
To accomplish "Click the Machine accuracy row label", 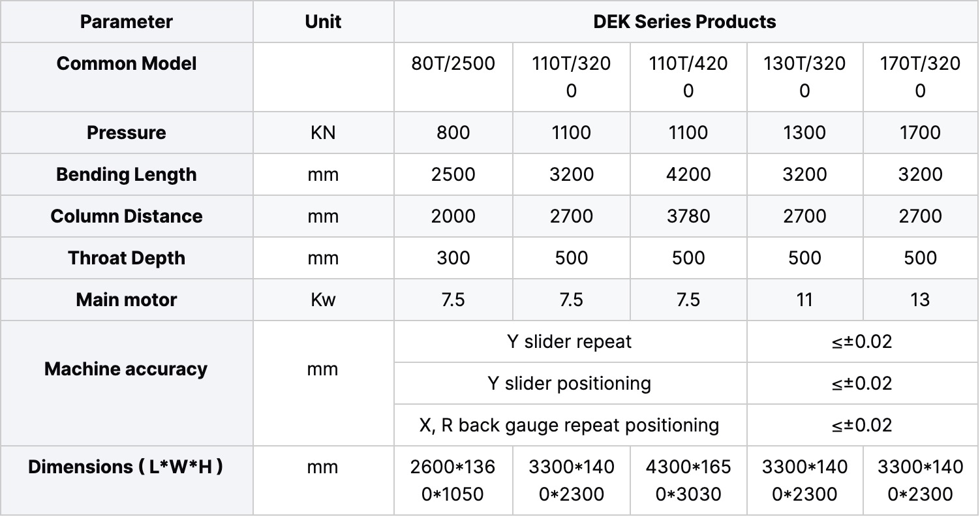I will point(127,369).
